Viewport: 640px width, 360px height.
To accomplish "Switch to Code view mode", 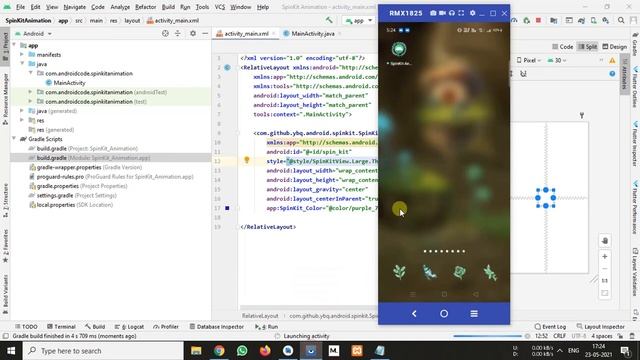I will [x=562, y=47].
